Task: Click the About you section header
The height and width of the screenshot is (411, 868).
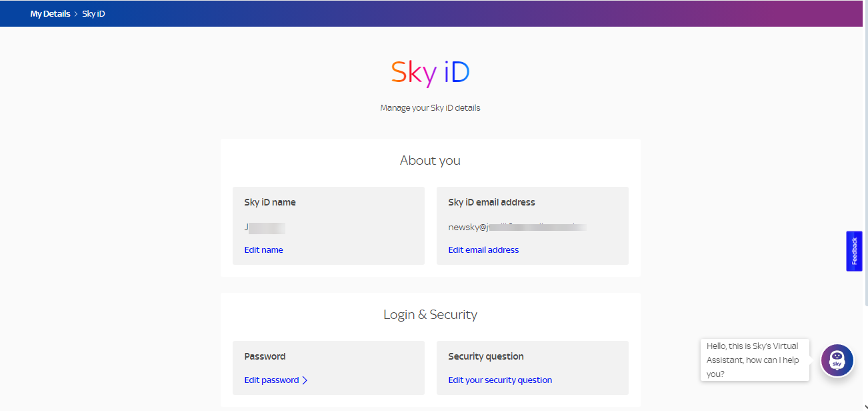Action: click(430, 160)
